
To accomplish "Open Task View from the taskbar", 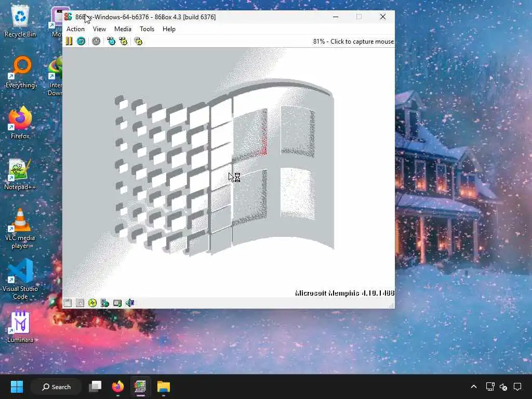I will 95,387.
